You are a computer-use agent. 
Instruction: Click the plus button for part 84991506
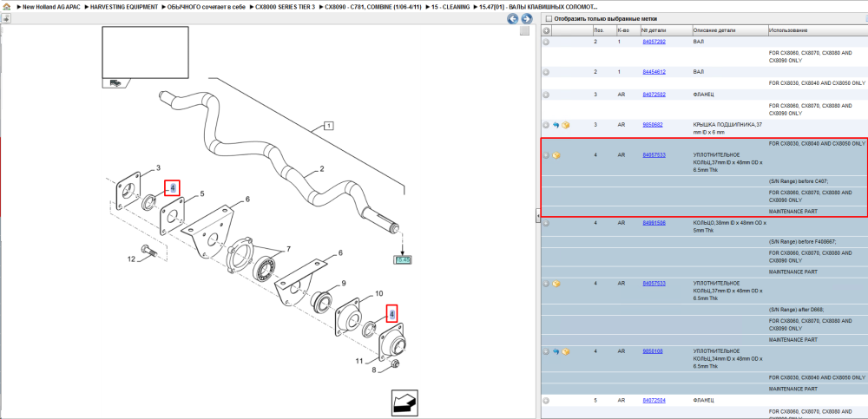coord(546,223)
